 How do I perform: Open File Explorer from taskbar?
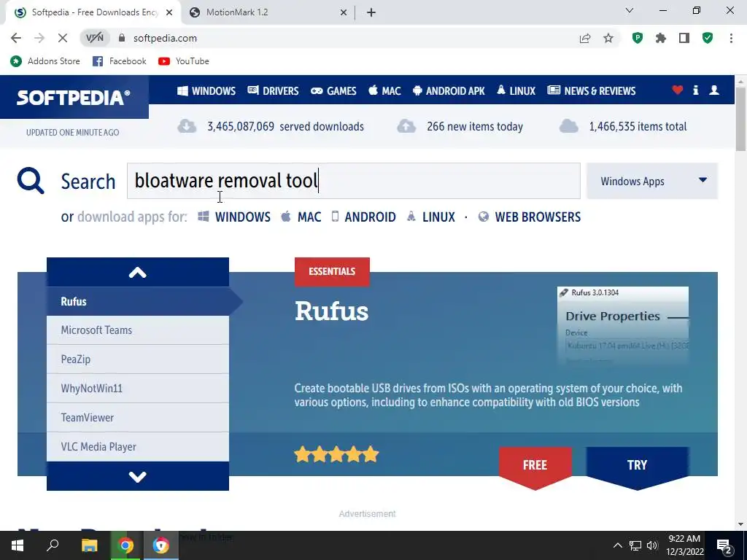[89, 545]
